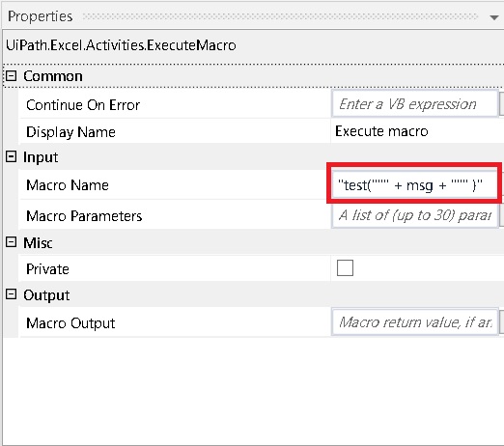Screen dimensions: 504x446
Task: Click the Macro Name expression field
Action: pos(415,184)
